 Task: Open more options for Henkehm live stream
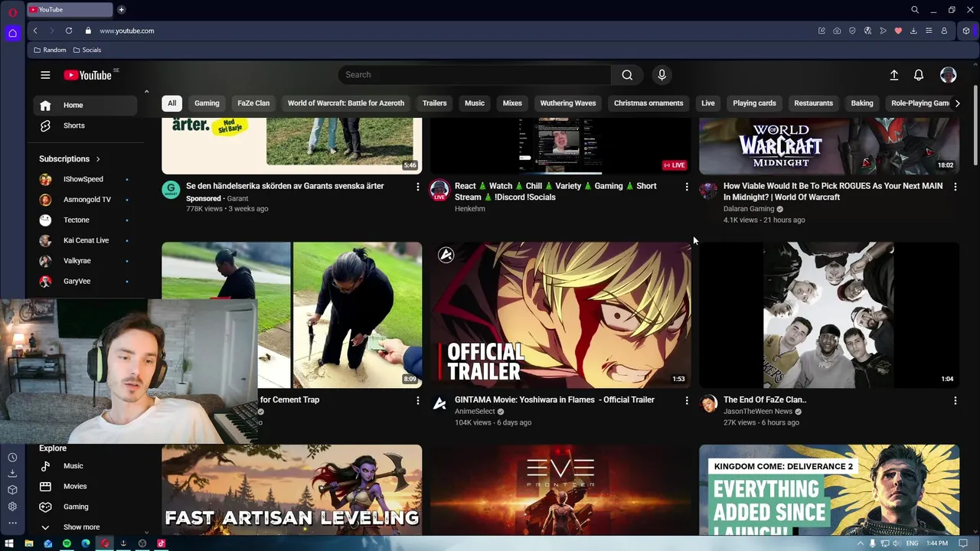(686, 187)
